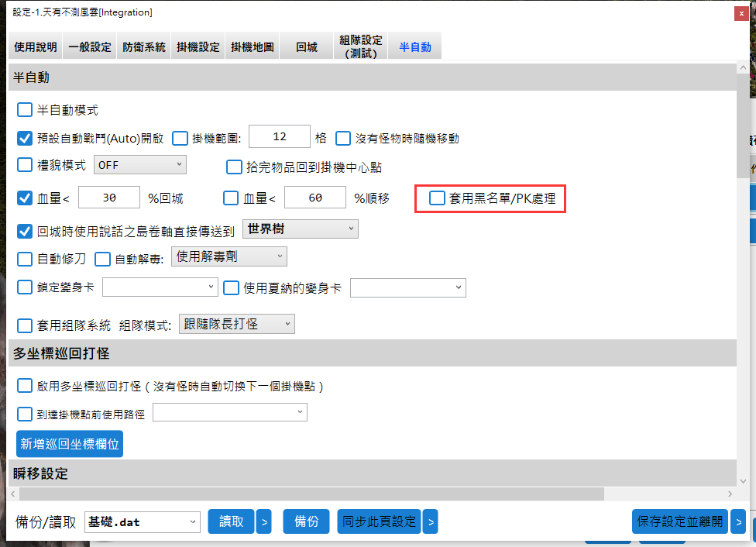Click the 半自動 section header
This screenshot has height=547, width=756.
coord(373,77)
